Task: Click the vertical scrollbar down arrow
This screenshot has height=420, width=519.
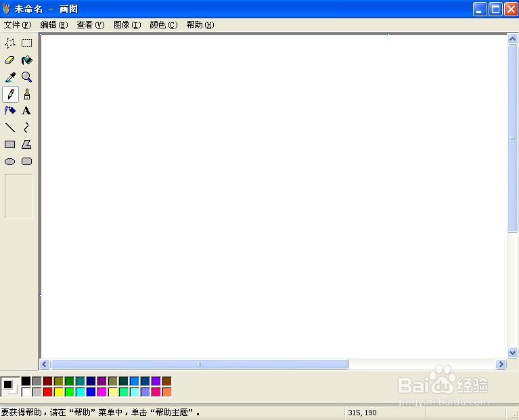Action: (512, 353)
